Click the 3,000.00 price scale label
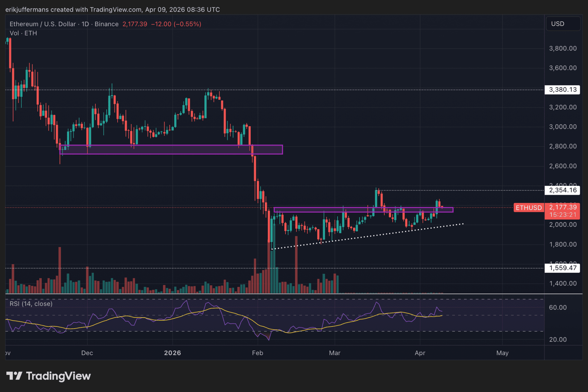This screenshot has height=392, width=588. 562,127
